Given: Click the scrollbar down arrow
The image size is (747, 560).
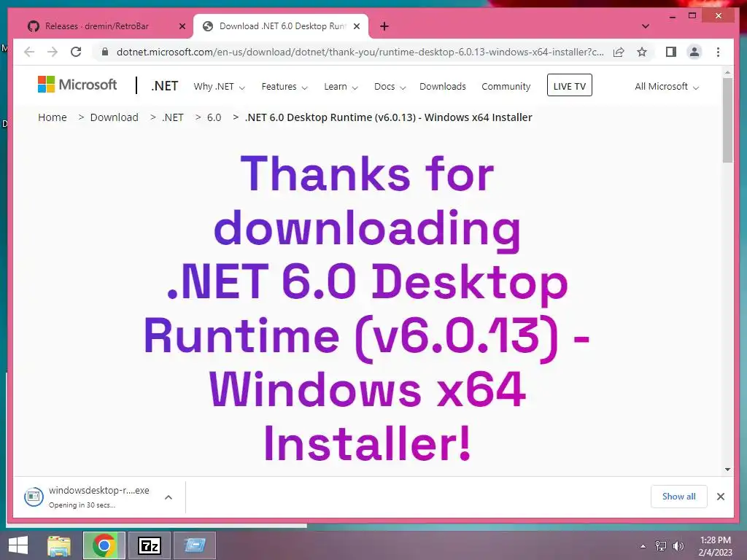Looking at the screenshot, I should (x=727, y=470).
